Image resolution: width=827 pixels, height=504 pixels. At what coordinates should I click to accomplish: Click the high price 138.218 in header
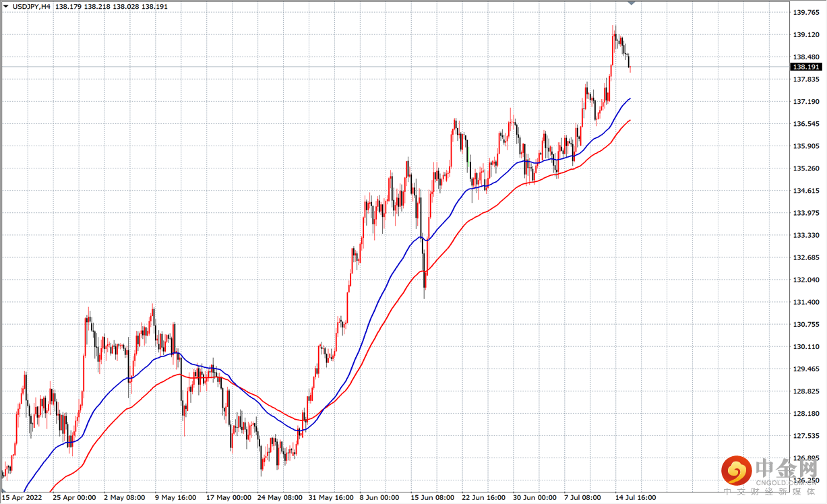click(96, 6)
